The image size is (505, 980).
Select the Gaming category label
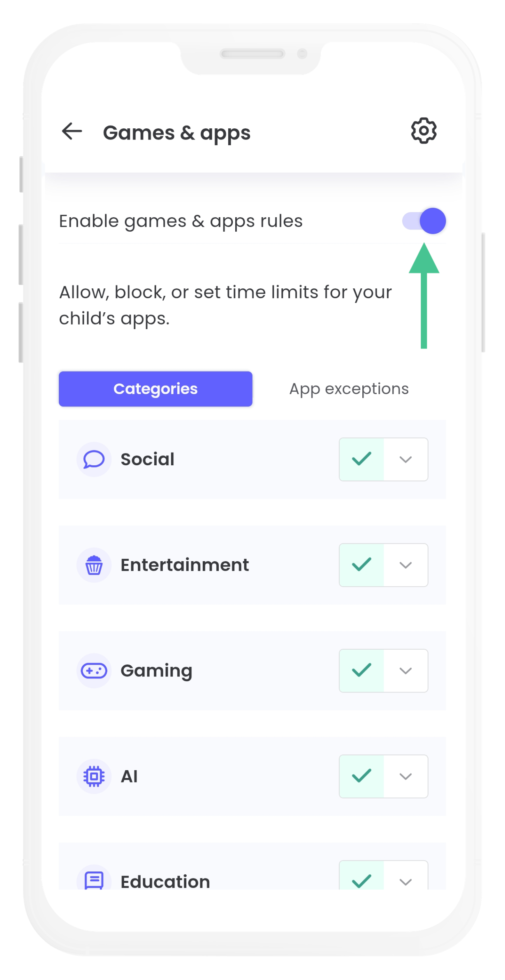tap(156, 671)
